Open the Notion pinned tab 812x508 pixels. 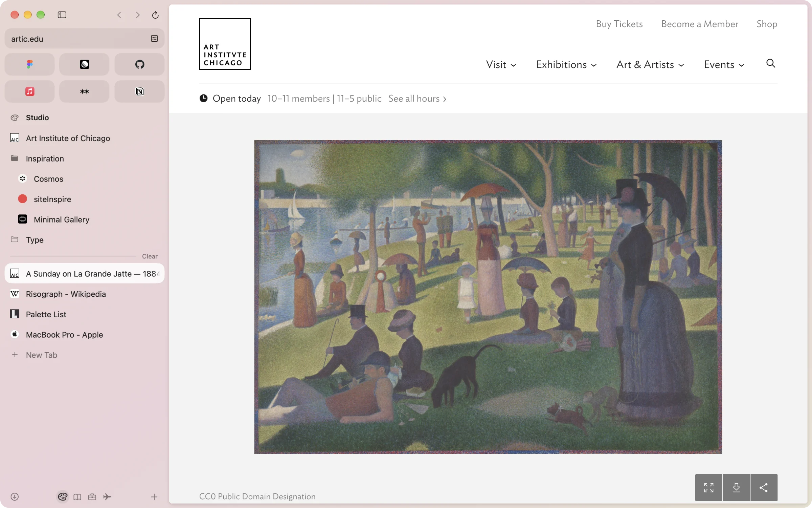pos(139,91)
